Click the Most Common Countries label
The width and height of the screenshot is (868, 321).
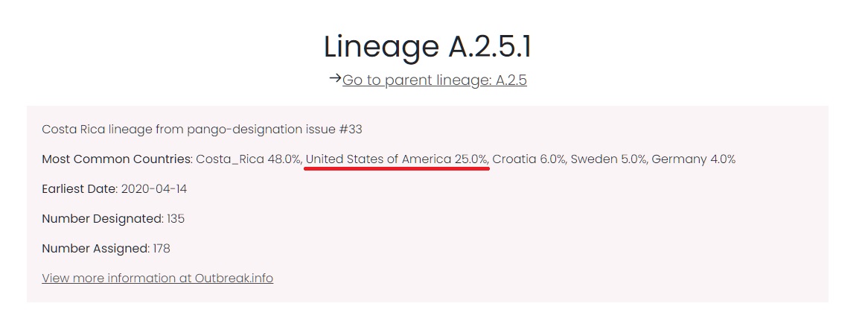click(117, 159)
